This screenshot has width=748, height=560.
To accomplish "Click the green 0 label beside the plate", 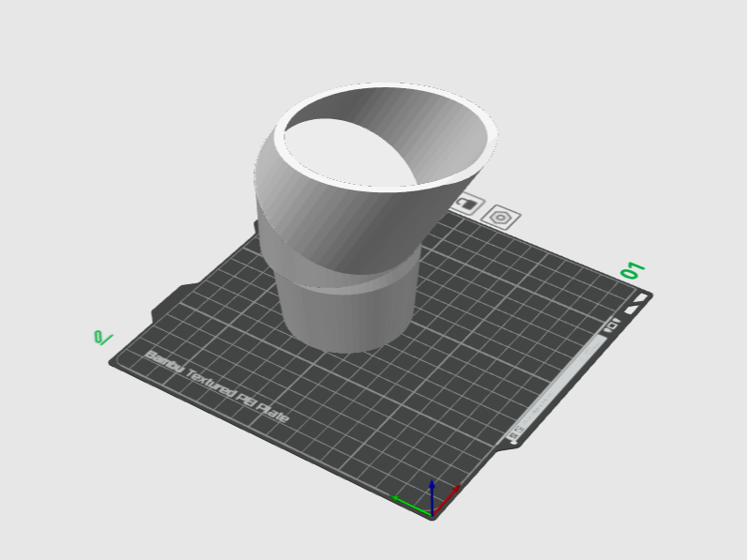I will [x=103, y=338].
